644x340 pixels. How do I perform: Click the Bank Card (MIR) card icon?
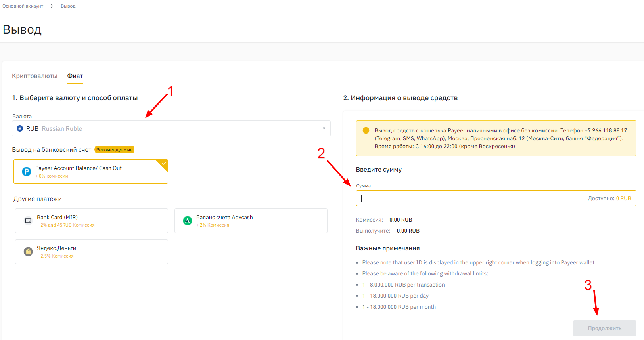pos(28,221)
